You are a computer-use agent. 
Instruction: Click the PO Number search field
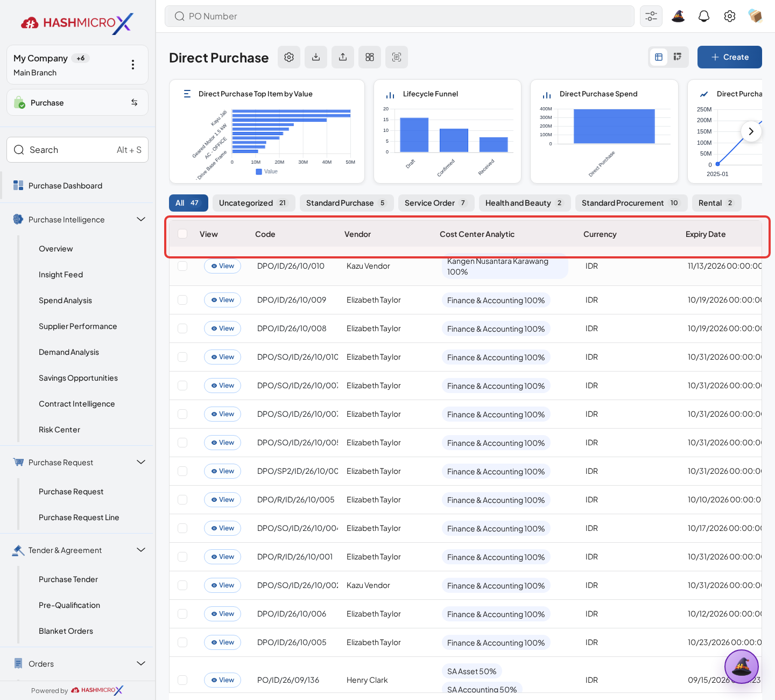pos(399,16)
